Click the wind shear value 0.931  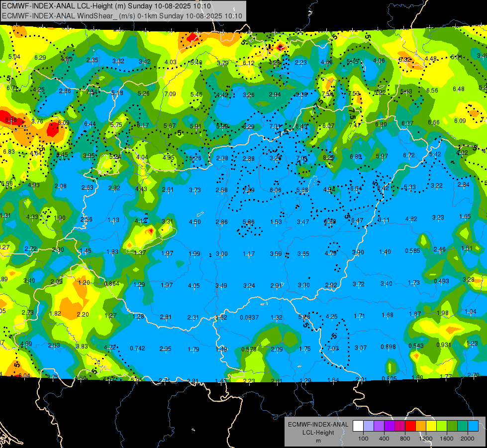click(x=444, y=344)
